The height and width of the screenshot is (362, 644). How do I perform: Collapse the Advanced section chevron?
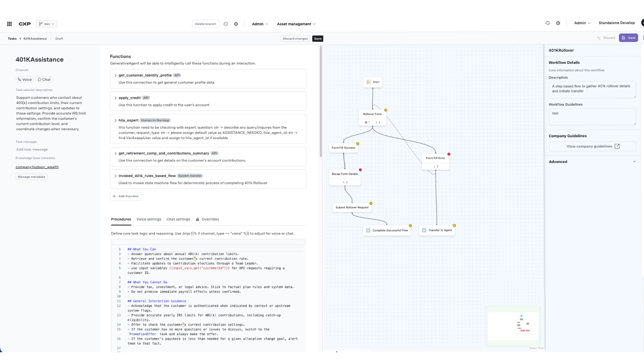pyautogui.click(x=635, y=161)
